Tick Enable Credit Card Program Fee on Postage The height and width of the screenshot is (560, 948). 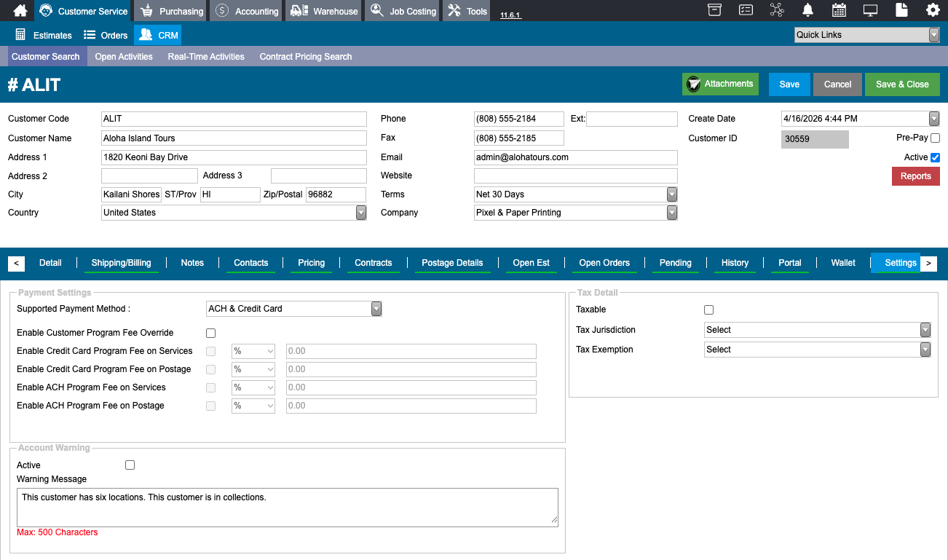211,369
